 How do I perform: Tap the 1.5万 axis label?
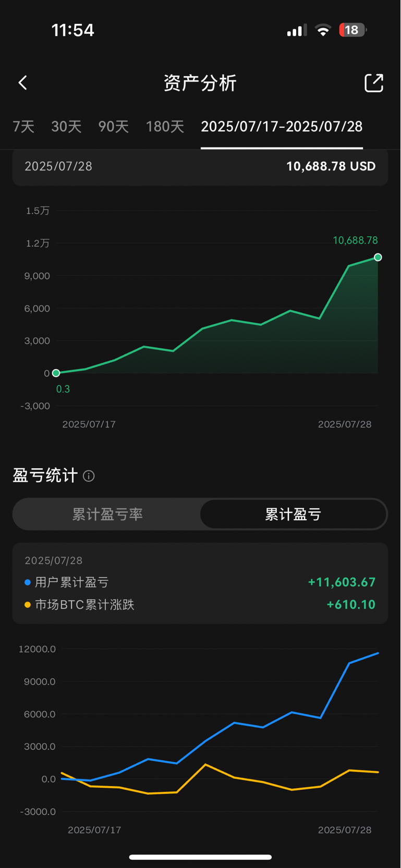click(38, 211)
